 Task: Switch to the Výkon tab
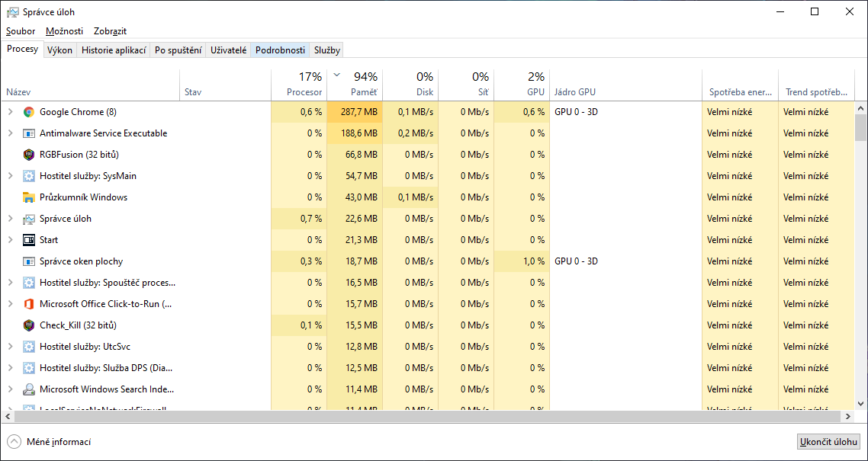coord(59,50)
